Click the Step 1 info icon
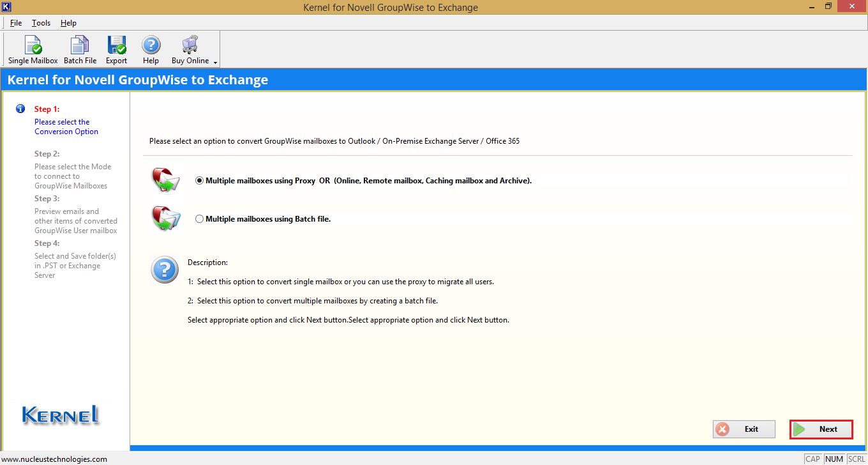 (x=20, y=109)
